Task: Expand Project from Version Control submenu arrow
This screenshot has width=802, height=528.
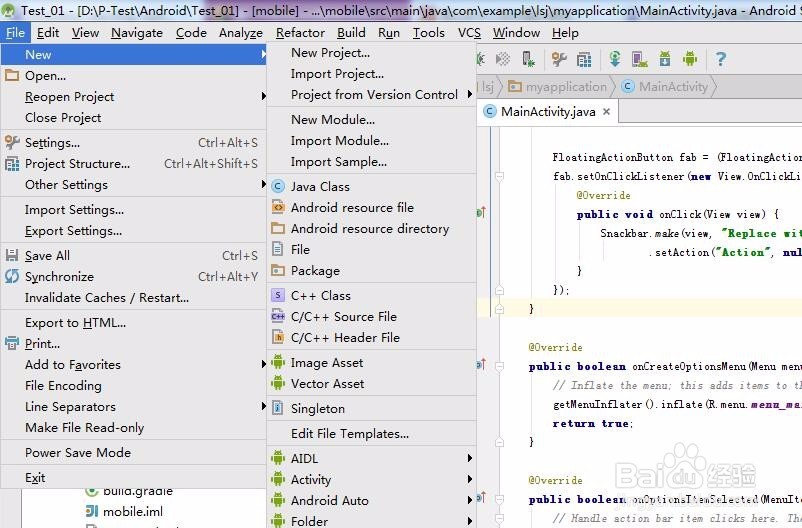Action: [x=470, y=94]
